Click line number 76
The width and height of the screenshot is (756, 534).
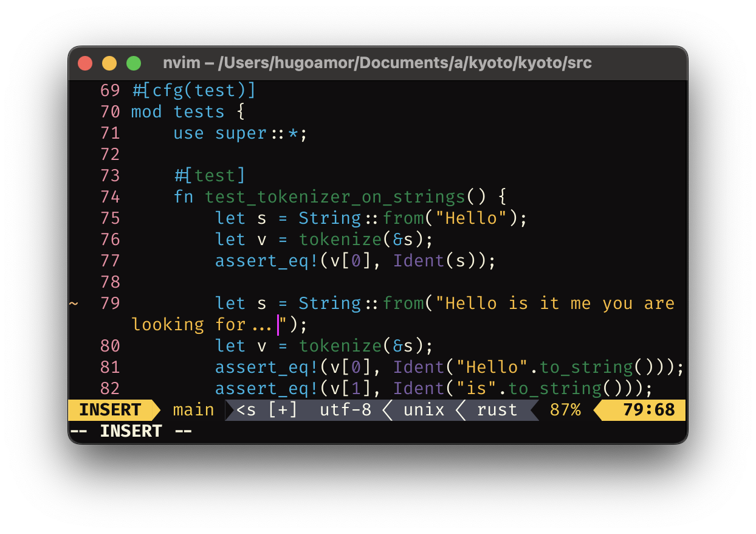pyautogui.click(x=110, y=240)
